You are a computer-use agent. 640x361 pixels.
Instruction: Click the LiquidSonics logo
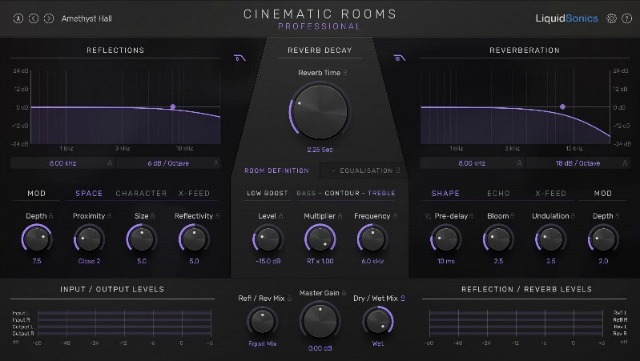point(567,18)
